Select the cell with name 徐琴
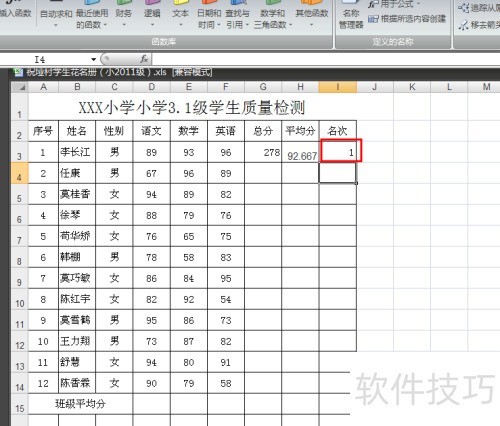The height and width of the screenshot is (426, 500). [77, 215]
